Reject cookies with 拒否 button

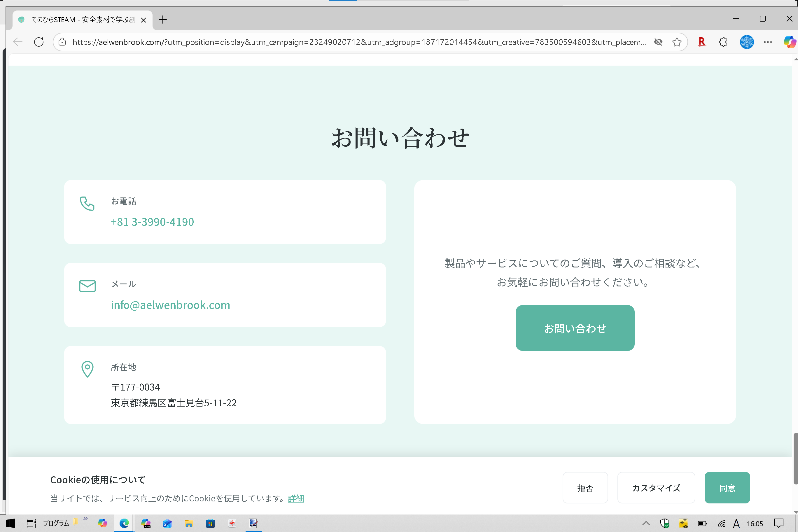pyautogui.click(x=585, y=488)
